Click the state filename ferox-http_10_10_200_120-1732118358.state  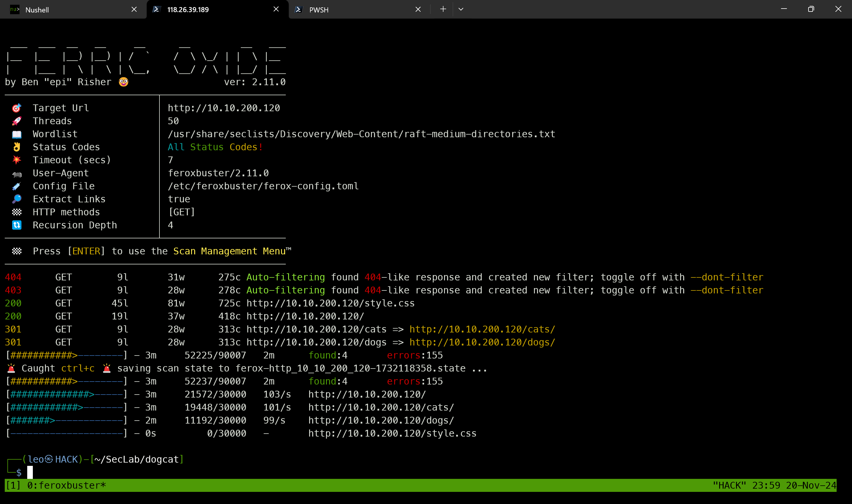351,368
